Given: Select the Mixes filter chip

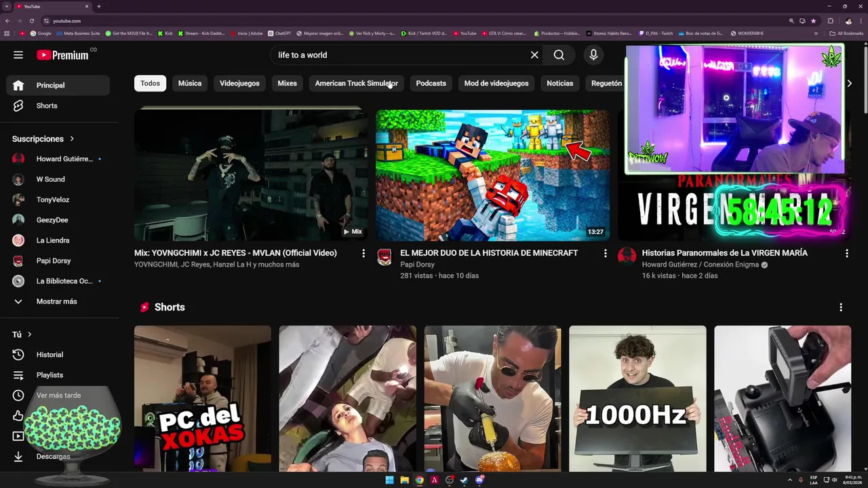Looking at the screenshot, I should (287, 83).
